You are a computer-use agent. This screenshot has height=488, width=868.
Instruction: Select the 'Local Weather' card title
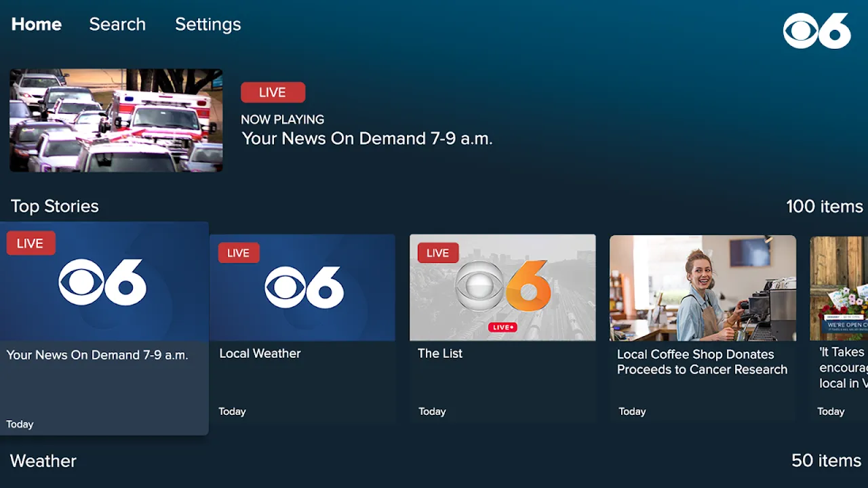(260, 353)
